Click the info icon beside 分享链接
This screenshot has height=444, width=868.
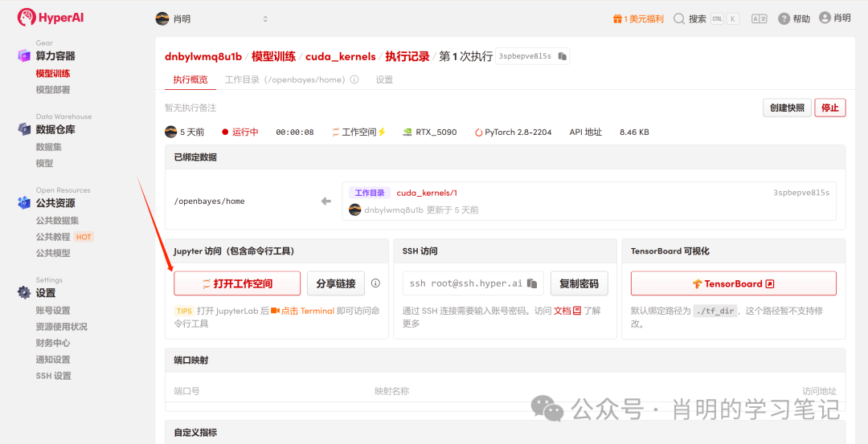click(x=375, y=283)
